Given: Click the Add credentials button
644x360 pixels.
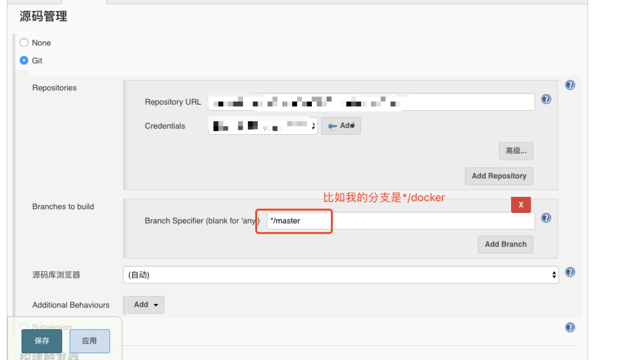Looking at the screenshot, I should pos(341,126).
